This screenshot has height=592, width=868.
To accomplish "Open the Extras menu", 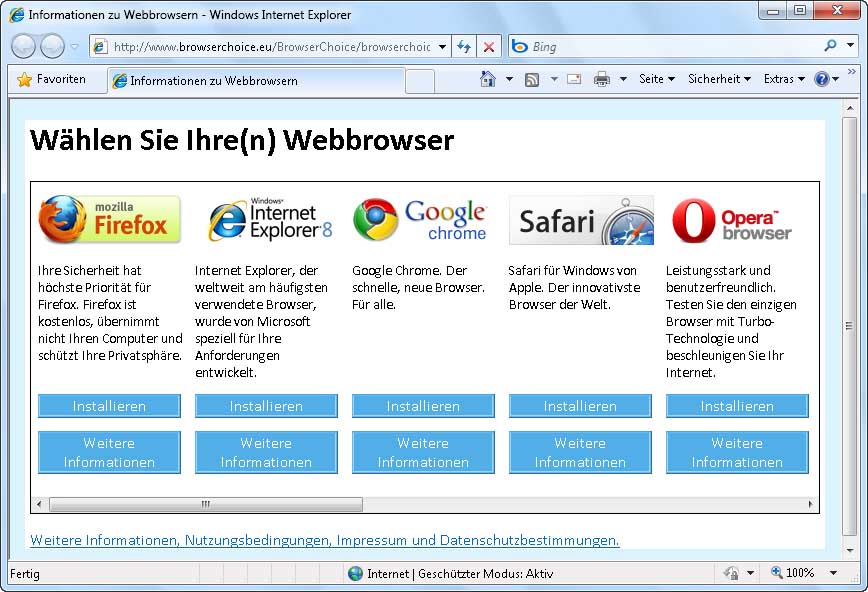I will pyautogui.click(x=783, y=79).
